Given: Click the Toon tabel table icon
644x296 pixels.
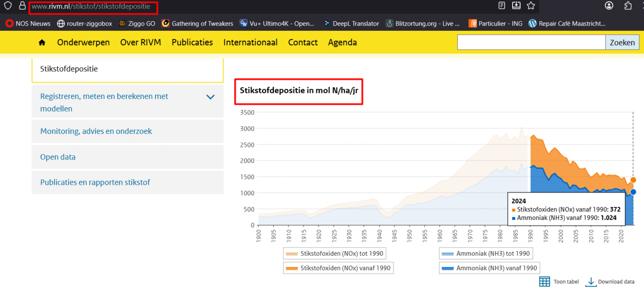Looking at the screenshot, I should tap(544, 281).
